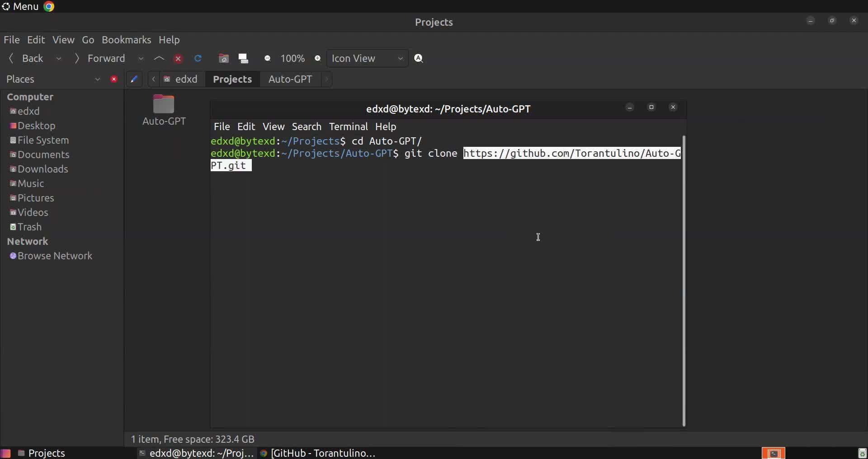This screenshot has width=868, height=459.
Task: Open the terminal View menu
Action: coord(274,126)
